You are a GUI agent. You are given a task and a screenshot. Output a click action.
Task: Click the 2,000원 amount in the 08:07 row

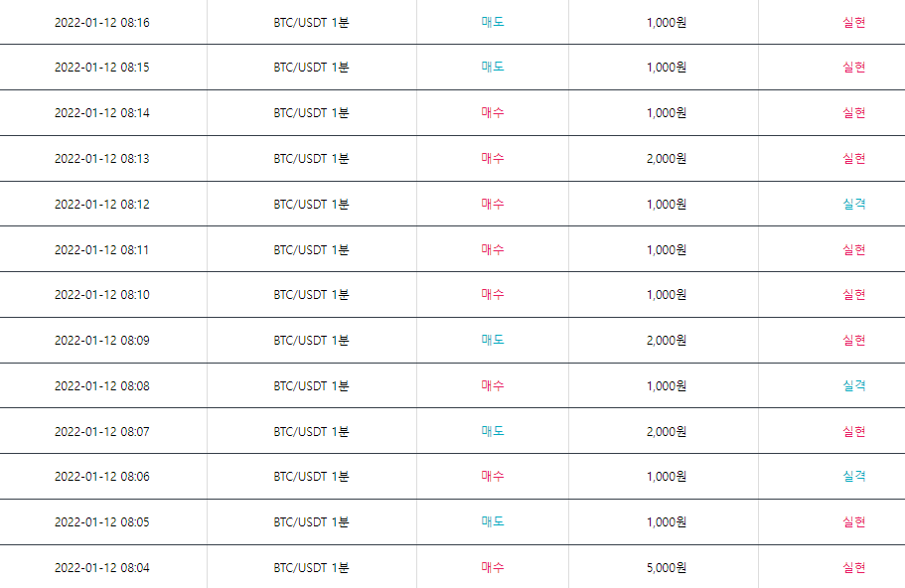pyautogui.click(x=667, y=431)
